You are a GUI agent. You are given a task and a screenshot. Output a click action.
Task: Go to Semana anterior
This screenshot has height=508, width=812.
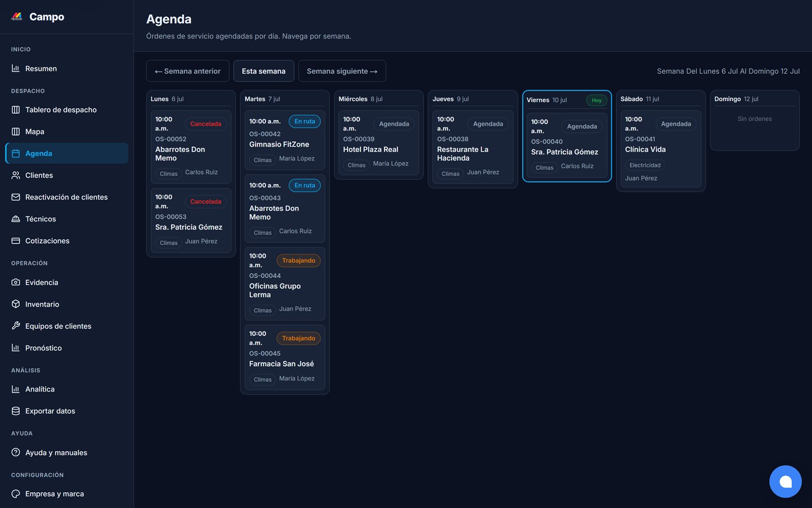pyautogui.click(x=188, y=71)
